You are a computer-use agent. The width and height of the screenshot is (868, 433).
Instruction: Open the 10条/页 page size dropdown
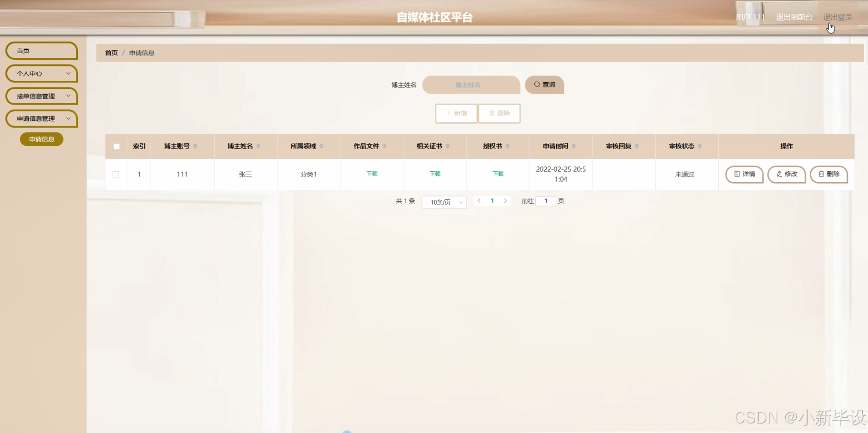pos(444,202)
